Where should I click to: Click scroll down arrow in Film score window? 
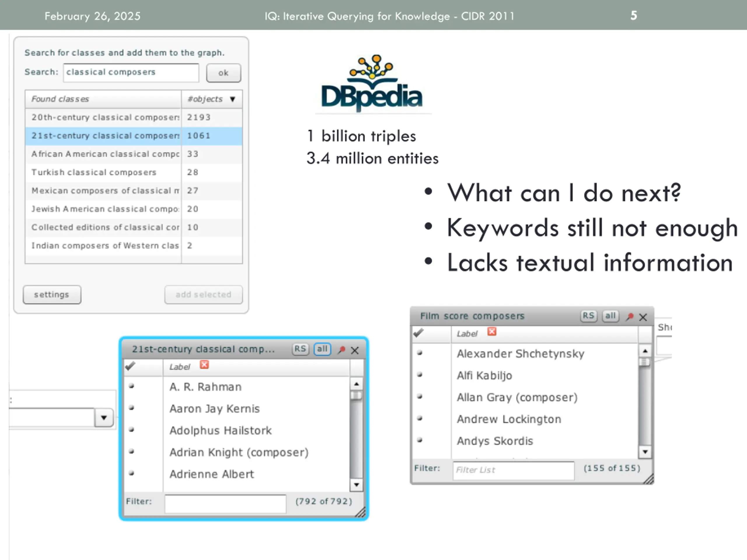pos(645,452)
